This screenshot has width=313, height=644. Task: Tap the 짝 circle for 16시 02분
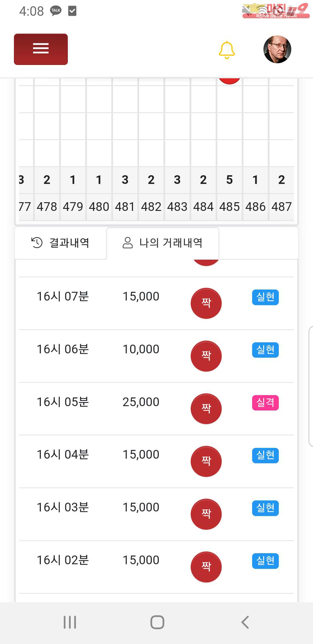pos(206,567)
